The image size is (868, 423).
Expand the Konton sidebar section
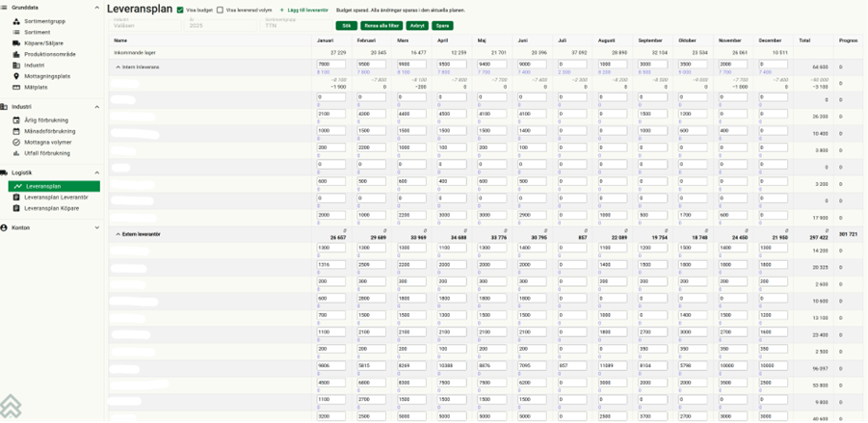click(x=97, y=227)
